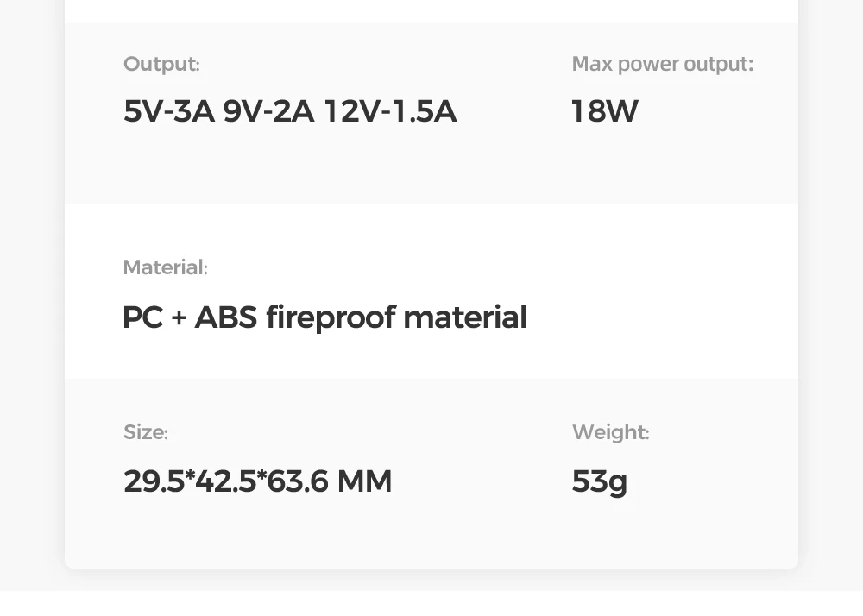Click the "Size:" label
Viewport: 863px width, 616px height.
click(145, 432)
